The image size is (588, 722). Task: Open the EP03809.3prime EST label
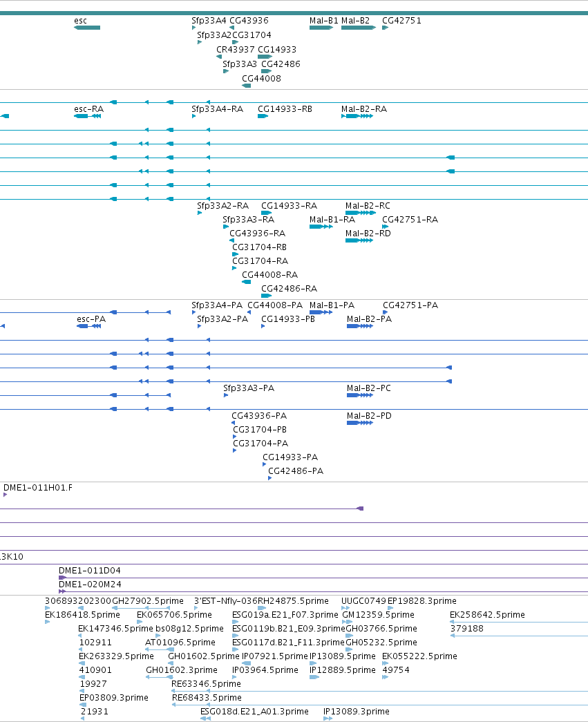click(x=114, y=697)
